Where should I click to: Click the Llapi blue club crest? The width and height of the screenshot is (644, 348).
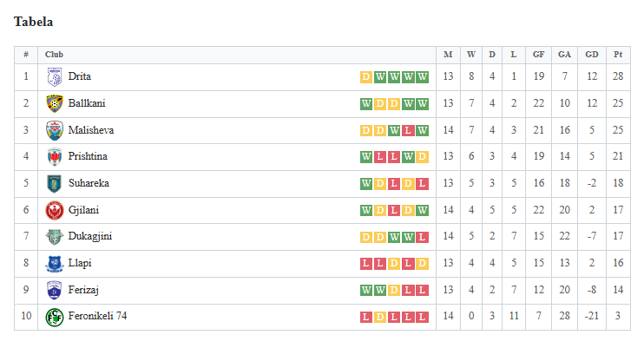54,263
